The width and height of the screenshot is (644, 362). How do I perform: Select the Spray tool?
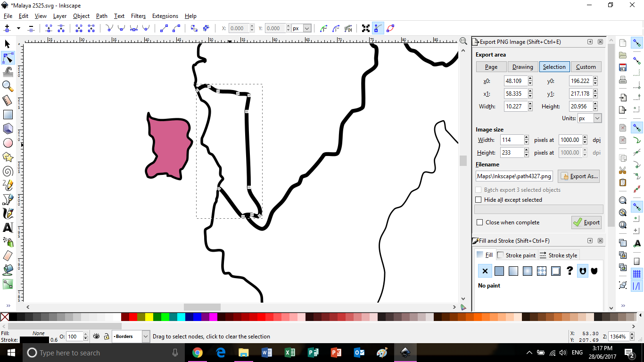[x=8, y=242]
